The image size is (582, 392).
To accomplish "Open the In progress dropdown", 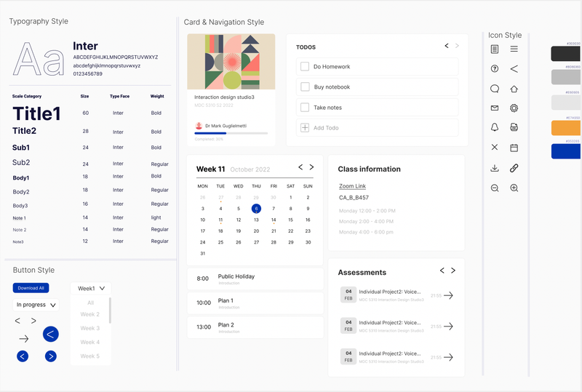I will [36, 305].
